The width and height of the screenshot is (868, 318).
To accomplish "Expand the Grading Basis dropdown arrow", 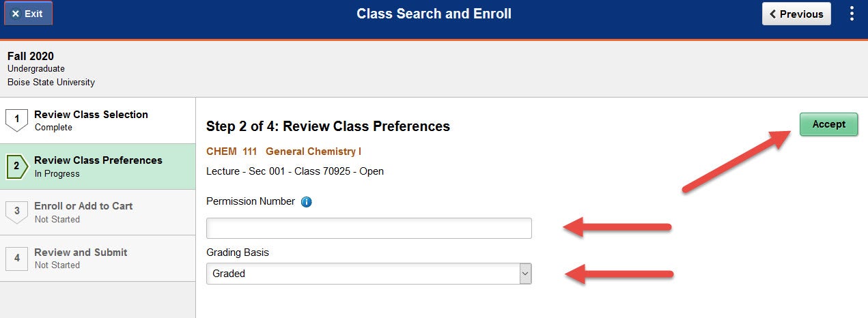I will point(524,274).
